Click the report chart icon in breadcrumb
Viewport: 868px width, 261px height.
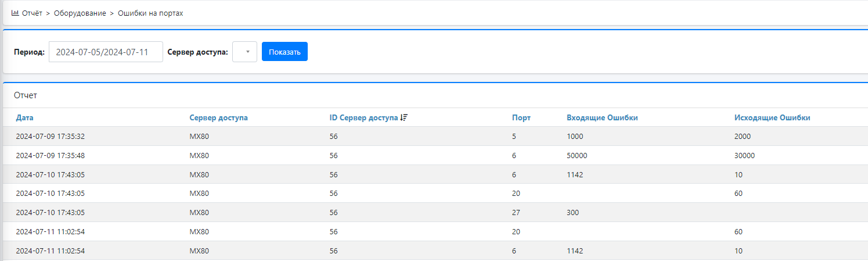pos(16,13)
